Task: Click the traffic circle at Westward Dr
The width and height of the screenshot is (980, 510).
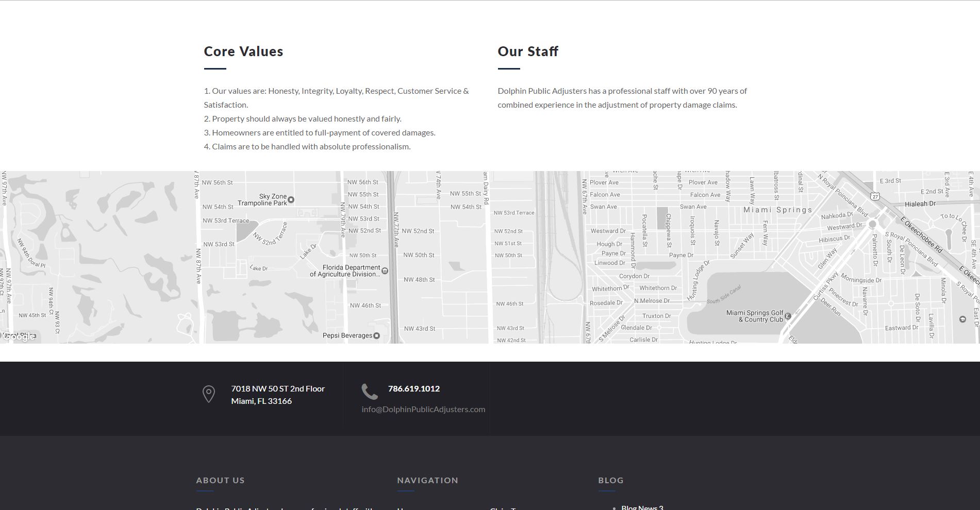Action: pos(872,224)
